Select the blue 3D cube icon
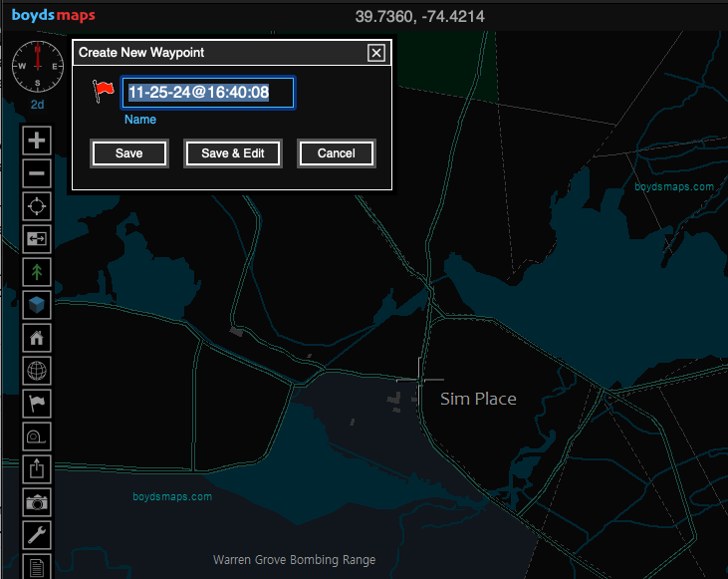Viewport: 728px width, 579px height. 37,305
